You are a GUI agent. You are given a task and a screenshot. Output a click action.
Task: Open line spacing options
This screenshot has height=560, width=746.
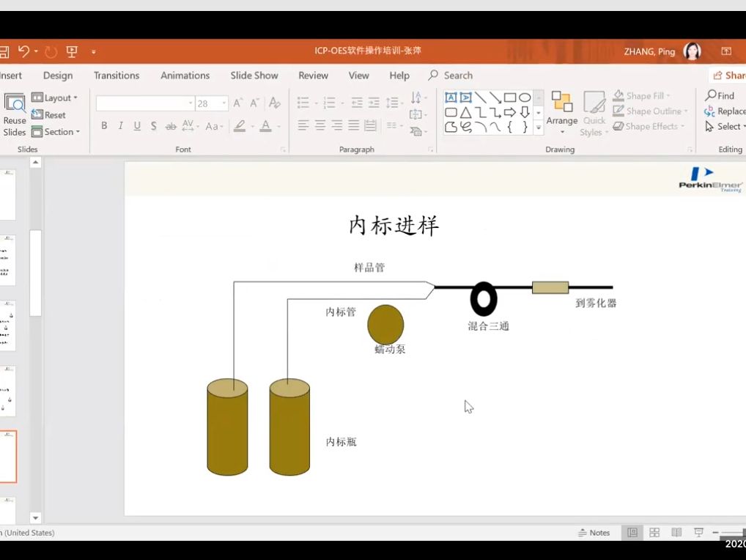pos(394,103)
